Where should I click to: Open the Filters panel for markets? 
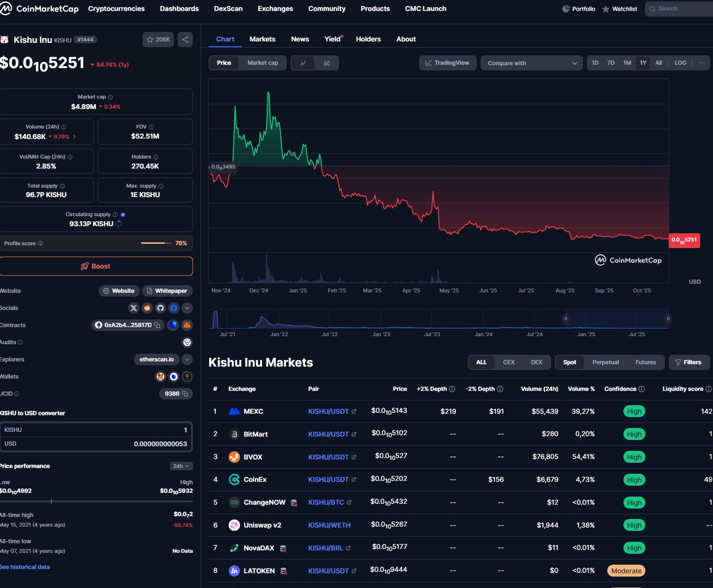(x=689, y=362)
